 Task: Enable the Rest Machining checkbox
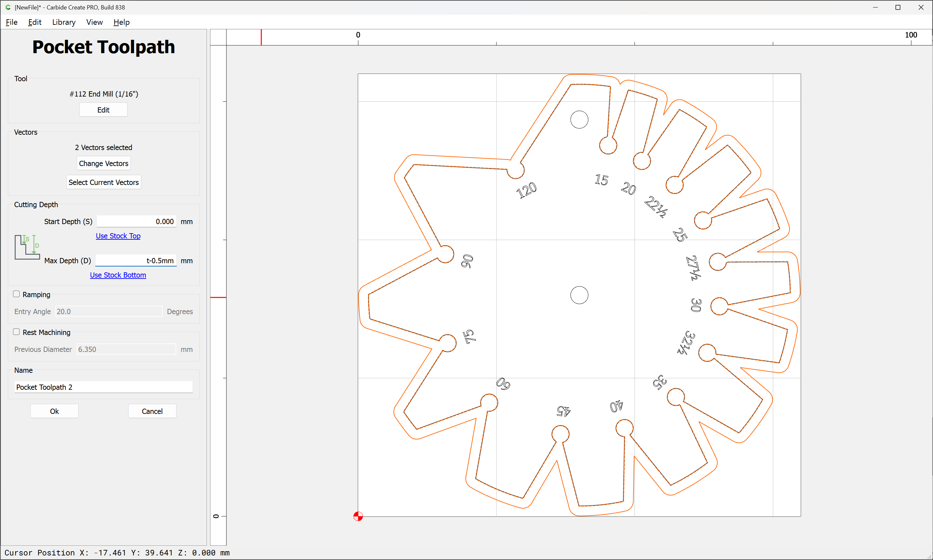17,332
